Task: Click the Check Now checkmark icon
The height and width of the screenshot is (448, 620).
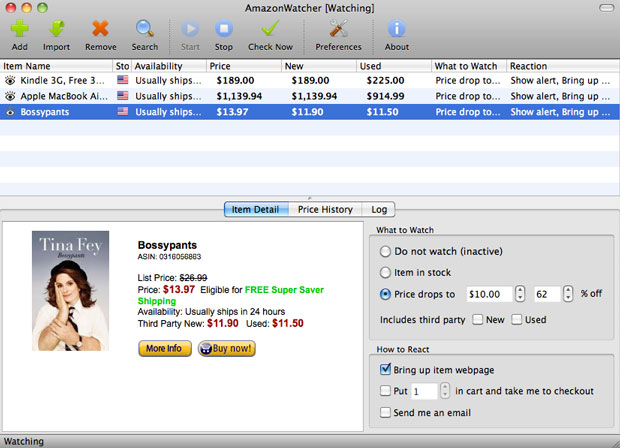Action: 270,29
